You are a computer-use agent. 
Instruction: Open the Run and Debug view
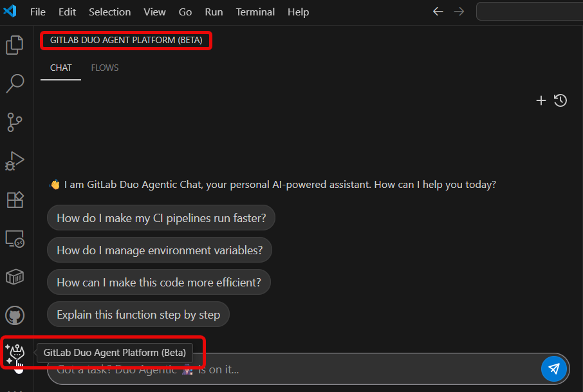[15, 161]
